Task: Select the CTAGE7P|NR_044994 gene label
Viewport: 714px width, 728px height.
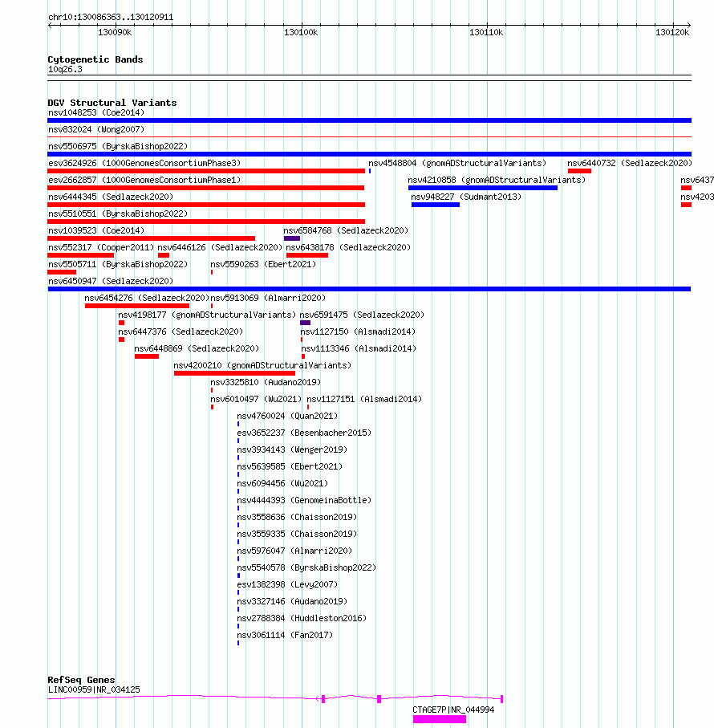Action: 453,710
